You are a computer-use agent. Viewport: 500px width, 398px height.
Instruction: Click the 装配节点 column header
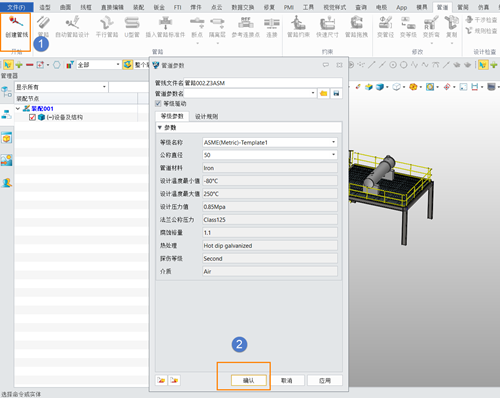pyautogui.click(x=76, y=98)
